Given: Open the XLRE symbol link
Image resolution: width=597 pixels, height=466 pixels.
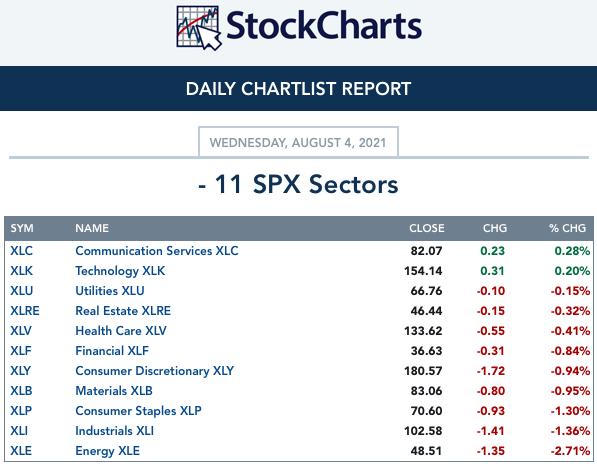Looking at the screenshot, I should coord(25,311).
